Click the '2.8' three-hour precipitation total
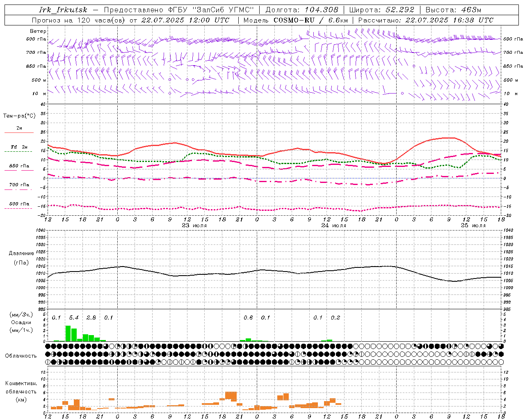The width and height of the screenshot is (525, 420). click(91, 318)
